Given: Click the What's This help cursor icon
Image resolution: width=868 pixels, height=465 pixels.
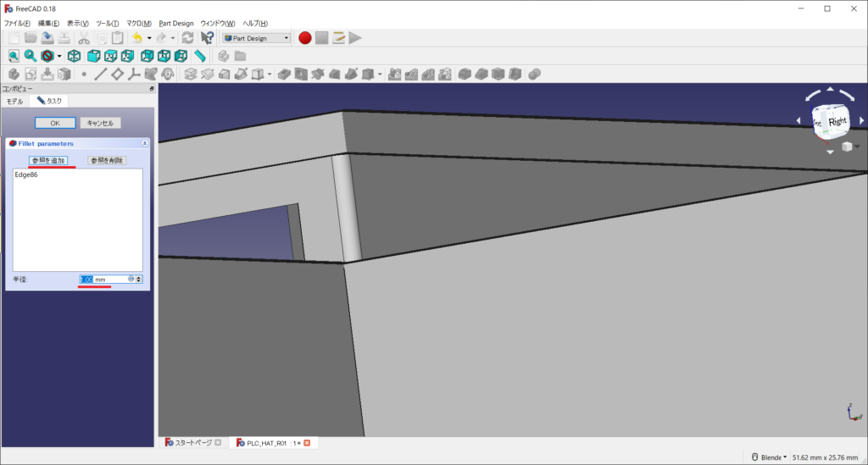Looking at the screenshot, I should click(207, 38).
